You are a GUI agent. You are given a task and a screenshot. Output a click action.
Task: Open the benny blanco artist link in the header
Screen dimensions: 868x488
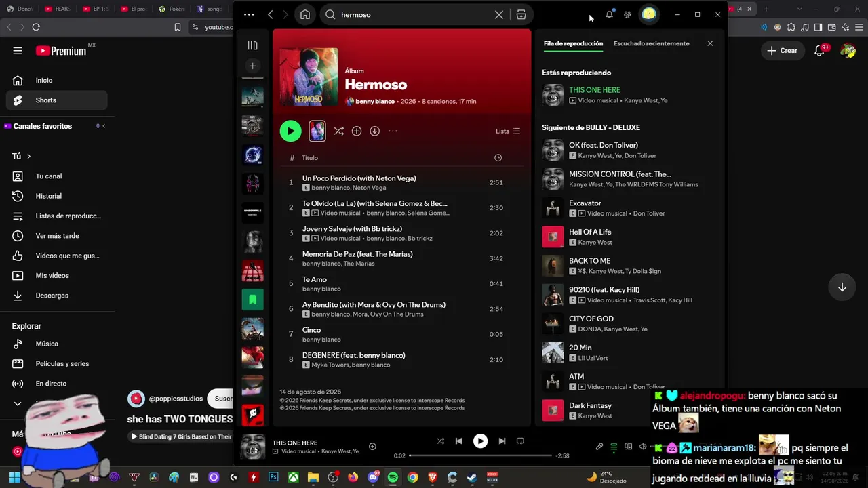click(375, 101)
